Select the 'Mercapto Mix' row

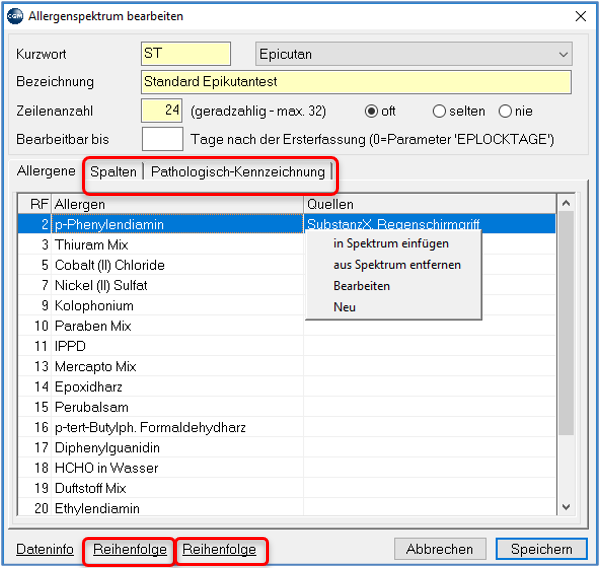(287, 366)
